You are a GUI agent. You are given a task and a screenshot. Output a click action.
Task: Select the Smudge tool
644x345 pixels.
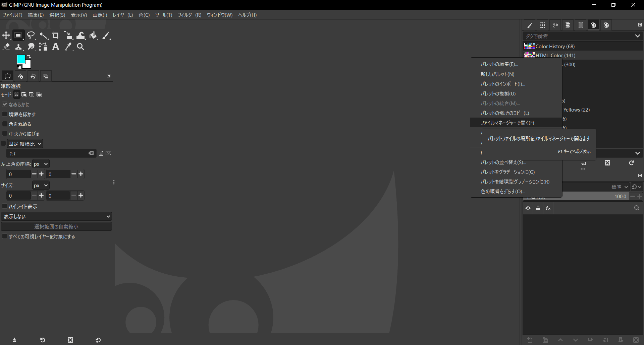coord(31,47)
